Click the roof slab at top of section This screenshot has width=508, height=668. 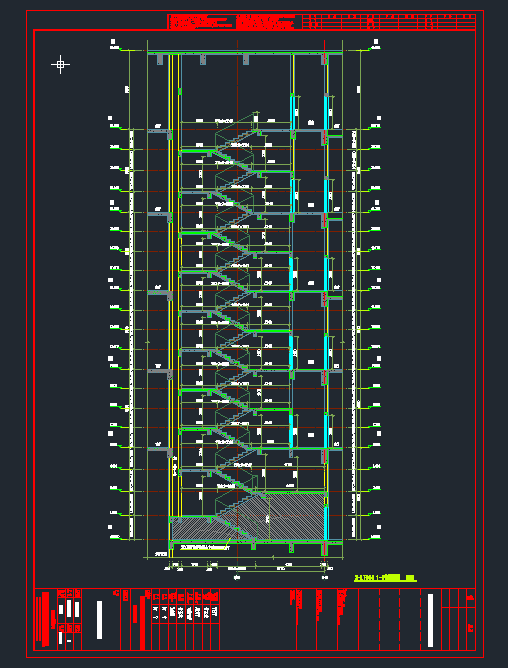tap(245, 53)
